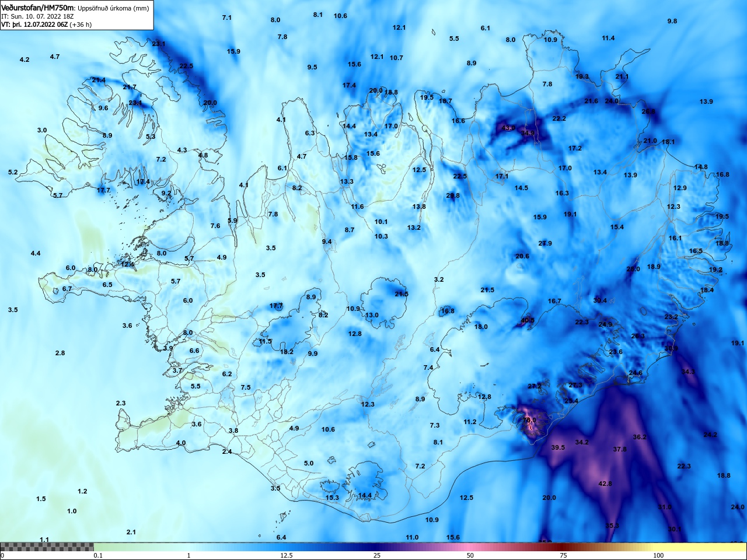Click the 9.8 value in the top-right corner
This screenshot has width=747, height=560.
tap(672, 21)
